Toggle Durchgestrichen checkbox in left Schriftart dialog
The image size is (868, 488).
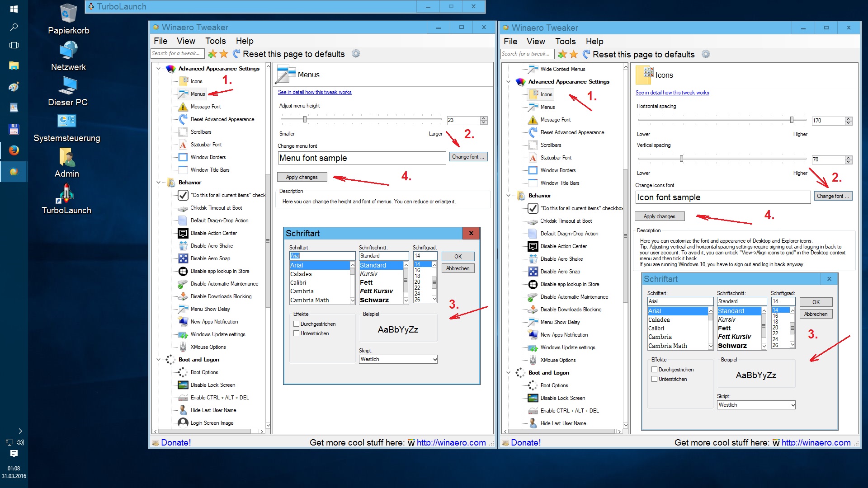[x=297, y=324]
